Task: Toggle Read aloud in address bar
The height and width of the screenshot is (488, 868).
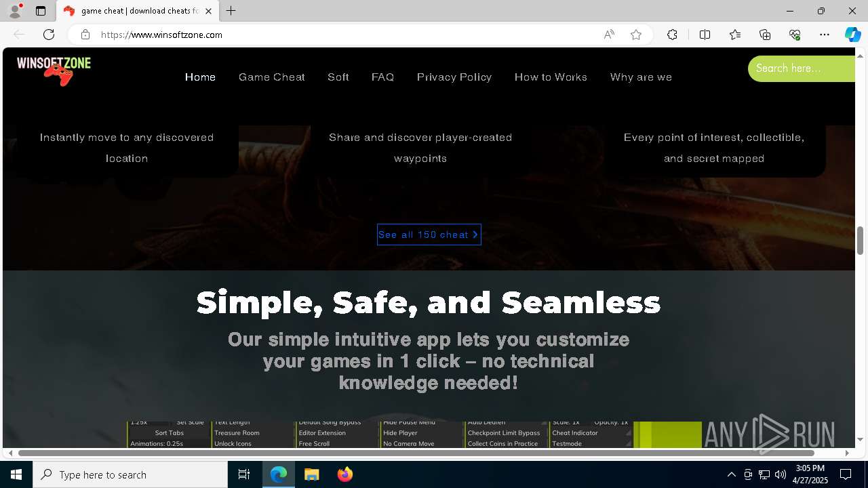Action: click(609, 35)
